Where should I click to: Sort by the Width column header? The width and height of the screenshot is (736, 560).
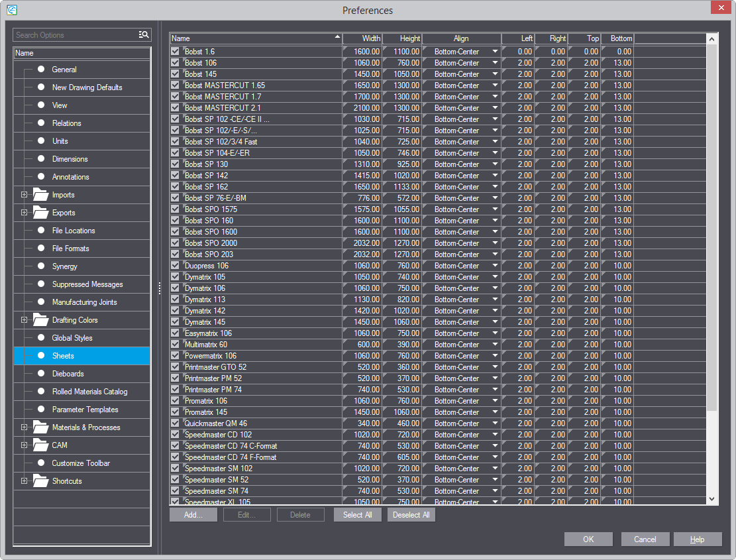coord(362,38)
